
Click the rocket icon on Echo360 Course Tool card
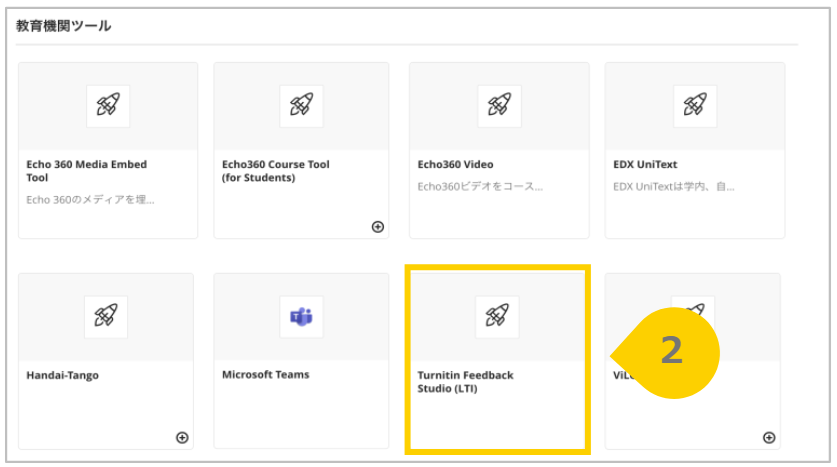[x=301, y=106]
